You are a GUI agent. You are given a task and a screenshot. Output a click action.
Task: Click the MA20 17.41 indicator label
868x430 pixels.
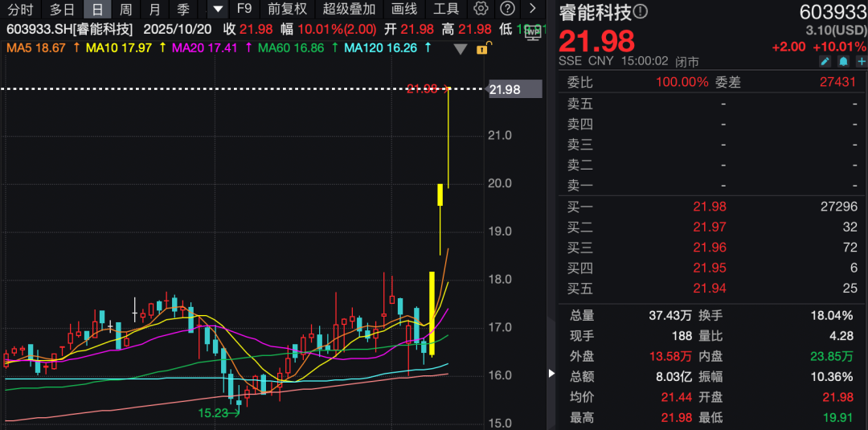205,49
